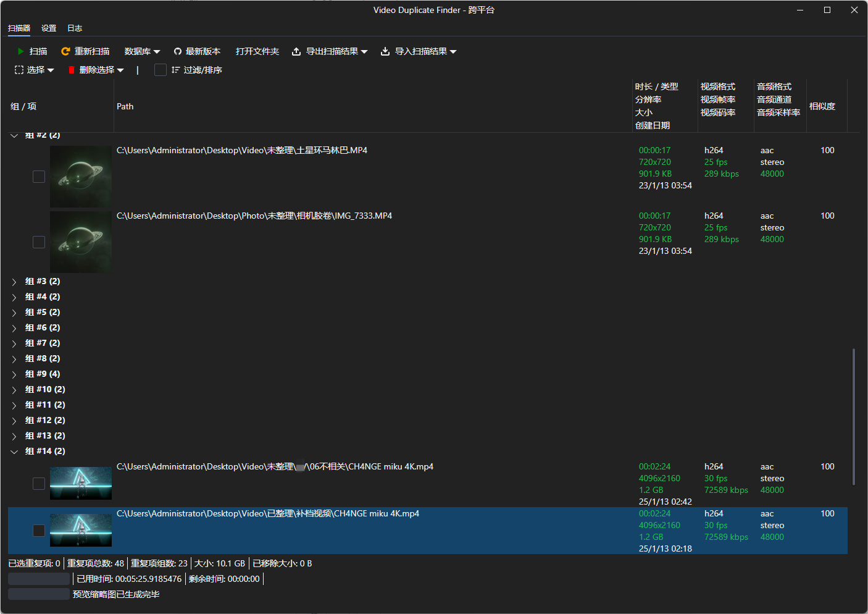Open the 日志 tab
Viewport: 868px width, 614px height.
pos(75,28)
